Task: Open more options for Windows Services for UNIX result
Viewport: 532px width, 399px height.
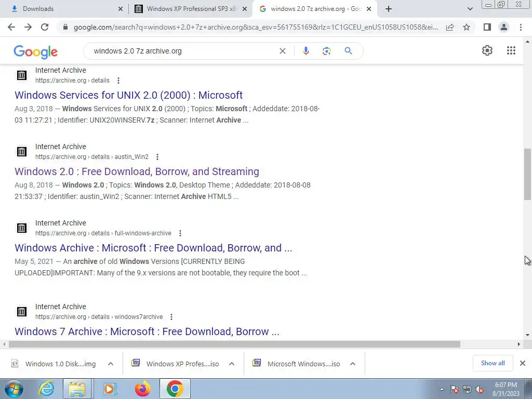Action: tap(118, 81)
